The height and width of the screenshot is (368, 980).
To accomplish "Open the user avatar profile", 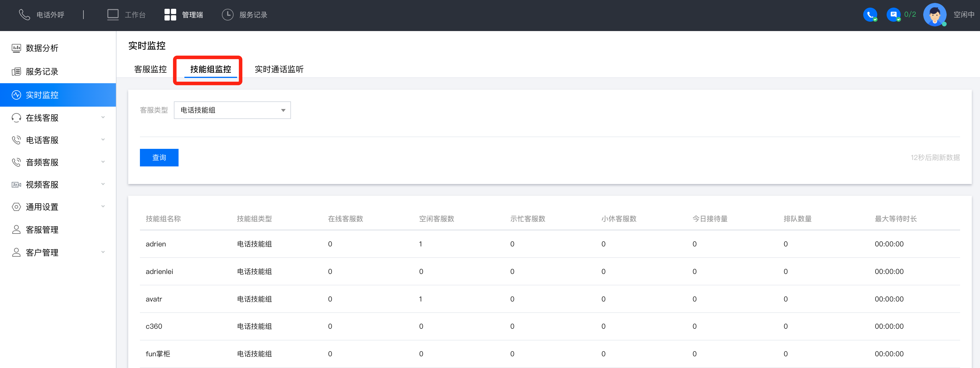I will coord(934,15).
